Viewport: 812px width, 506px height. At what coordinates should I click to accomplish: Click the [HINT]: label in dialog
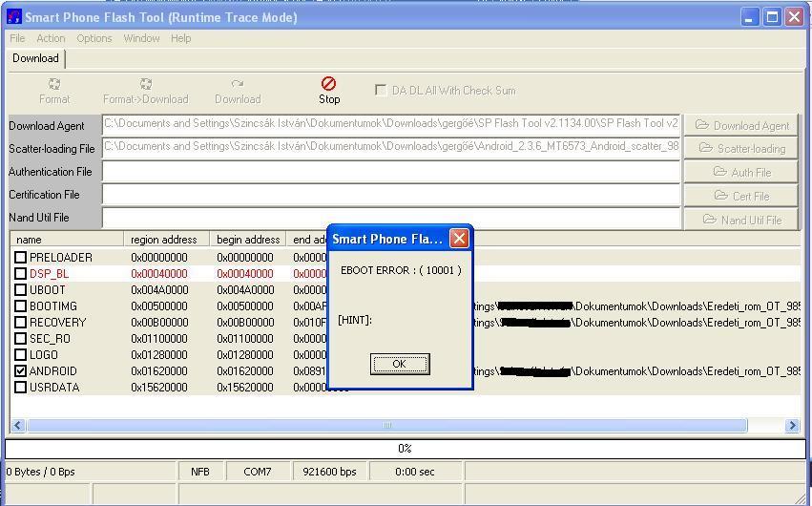coord(355,320)
